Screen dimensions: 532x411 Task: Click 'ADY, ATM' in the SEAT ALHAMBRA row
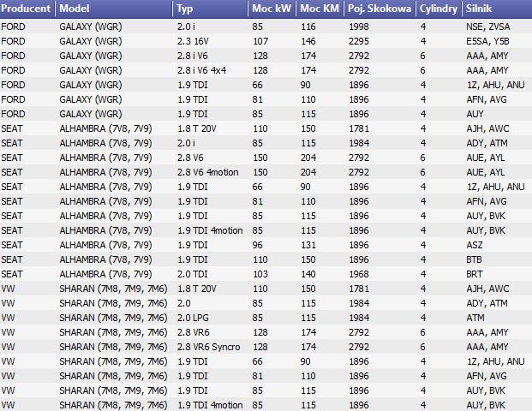click(x=487, y=144)
